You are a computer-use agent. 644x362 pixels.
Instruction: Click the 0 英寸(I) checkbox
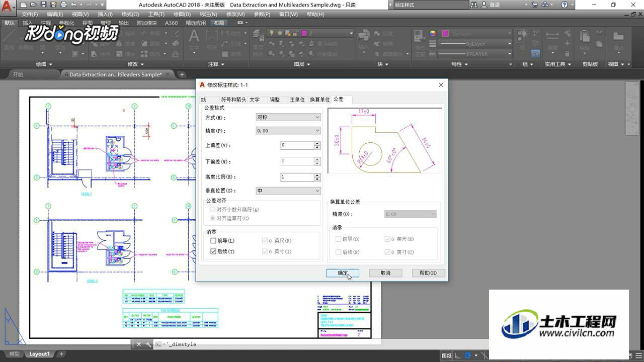coord(265,251)
